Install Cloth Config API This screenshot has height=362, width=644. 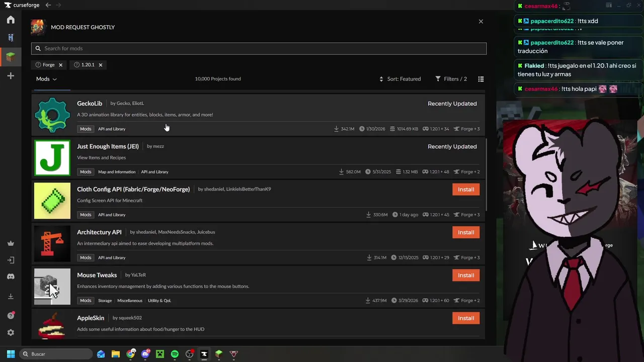coord(466,190)
